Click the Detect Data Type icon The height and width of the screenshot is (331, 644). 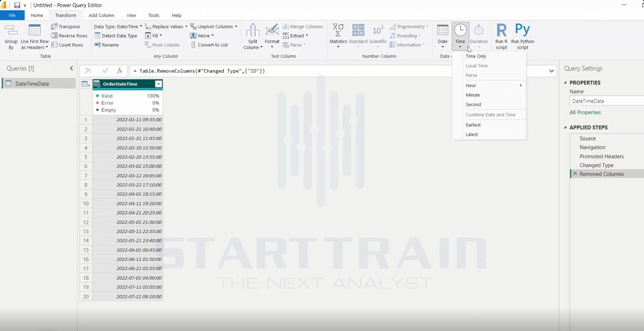(98, 36)
